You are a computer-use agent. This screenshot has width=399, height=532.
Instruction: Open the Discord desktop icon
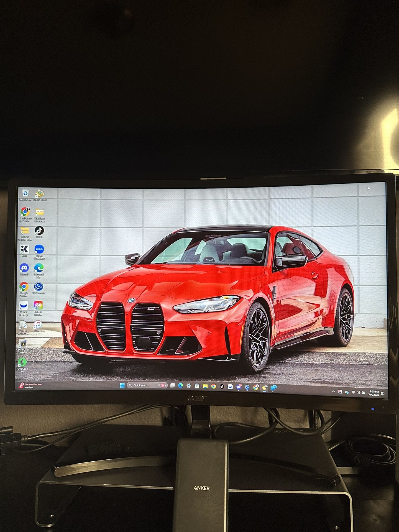click(24, 269)
